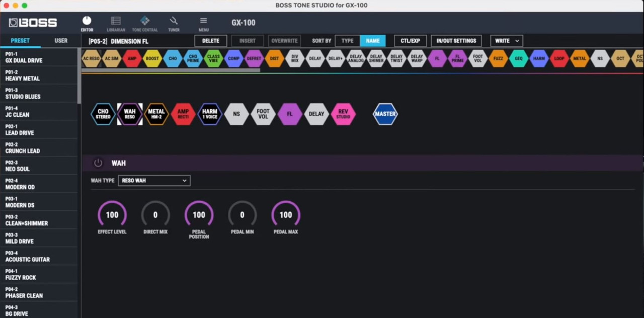
Task: Switch to the PRESET tab
Action: point(20,41)
